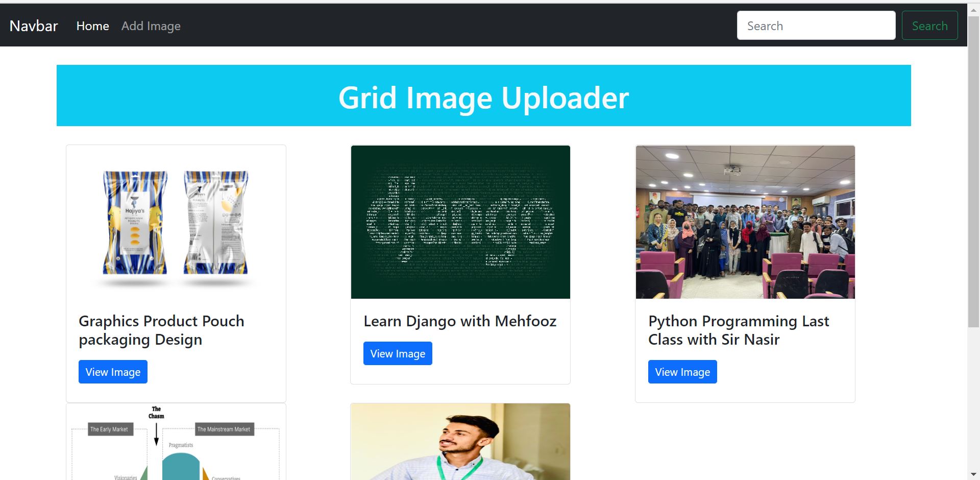Click inside the Search input field
Image resolution: width=980 pixels, height=480 pixels.
tap(815, 25)
